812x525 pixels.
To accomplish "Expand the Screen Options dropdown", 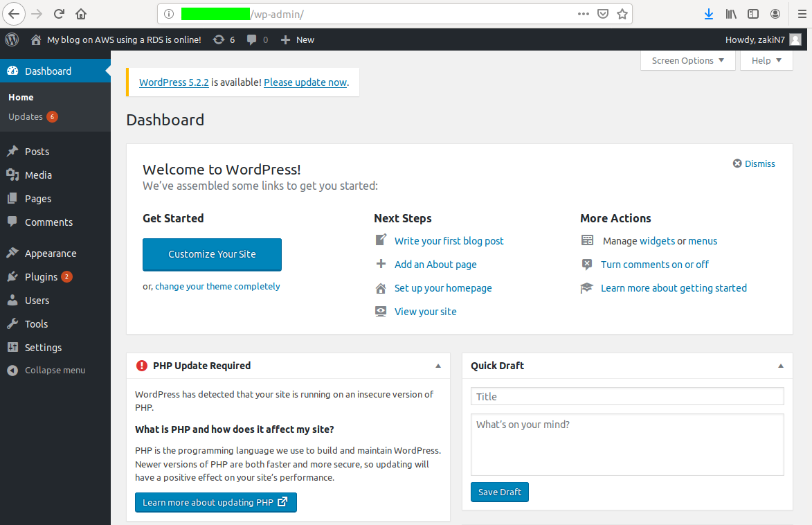I will pyautogui.click(x=687, y=61).
